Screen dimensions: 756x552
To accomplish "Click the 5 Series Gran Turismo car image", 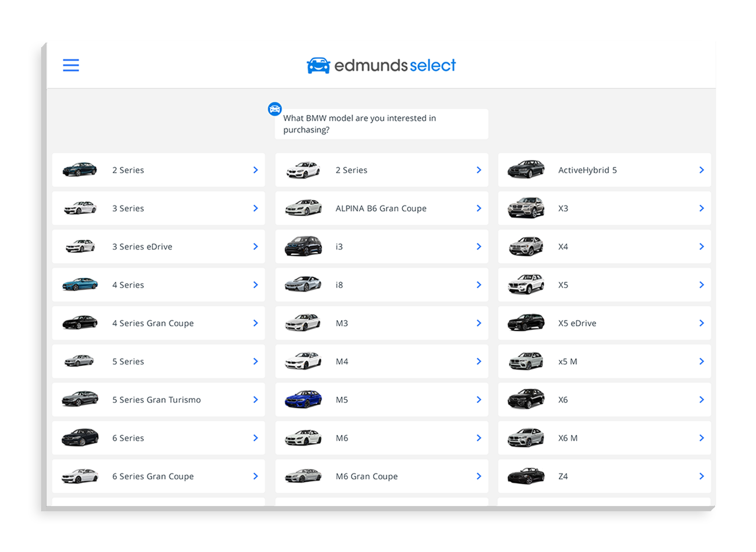I will click(x=80, y=399).
